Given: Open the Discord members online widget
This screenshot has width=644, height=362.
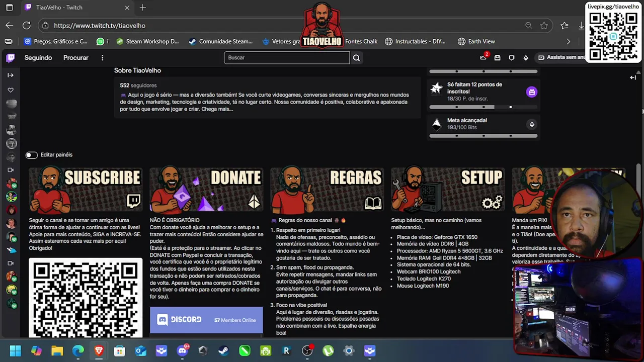Looking at the screenshot, I should (206, 320).
